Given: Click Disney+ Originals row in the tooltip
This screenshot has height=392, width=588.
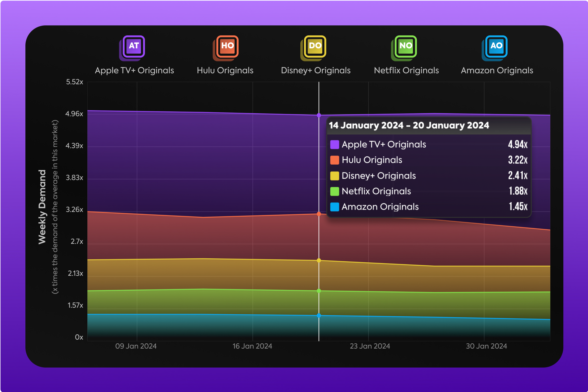Looking at the screenshot, I should click(429, 176).
